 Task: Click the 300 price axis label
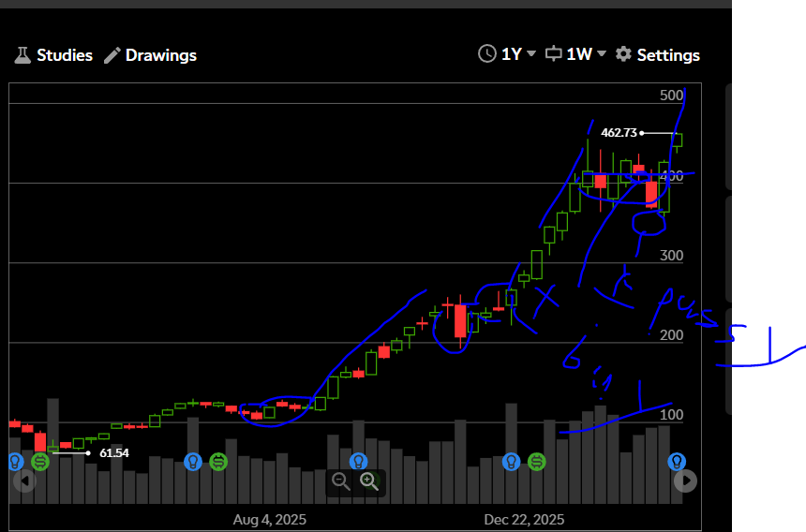(671, 256)
